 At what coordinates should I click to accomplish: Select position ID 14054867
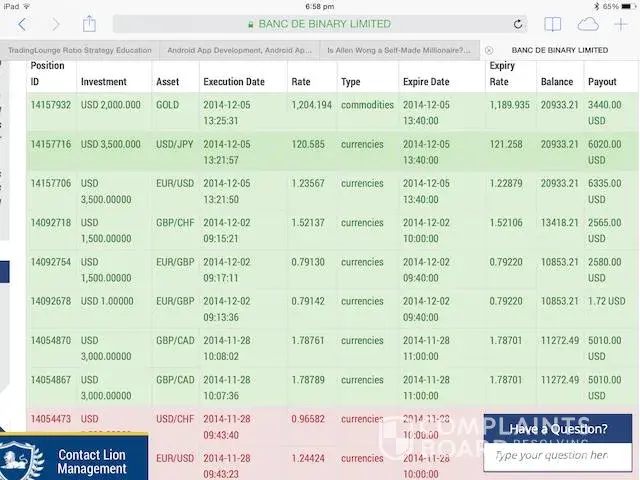pyautogui.click(x=51, y=380)
